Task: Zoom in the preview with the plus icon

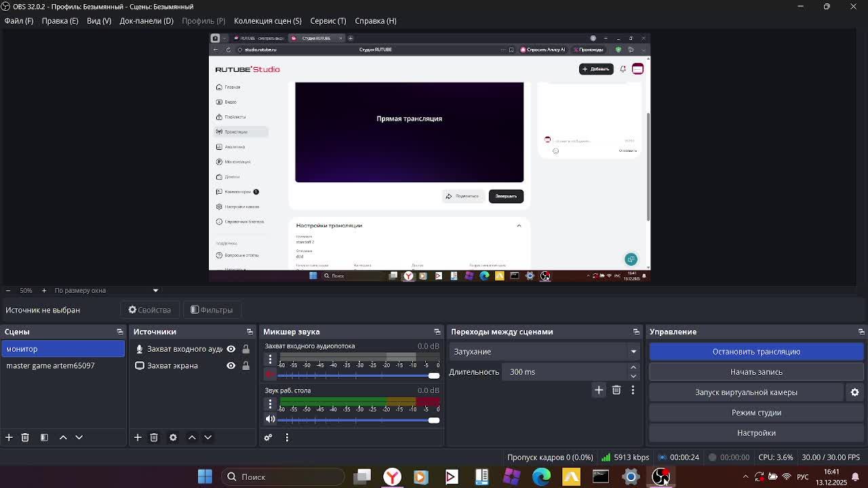Action: pos(44,290)
